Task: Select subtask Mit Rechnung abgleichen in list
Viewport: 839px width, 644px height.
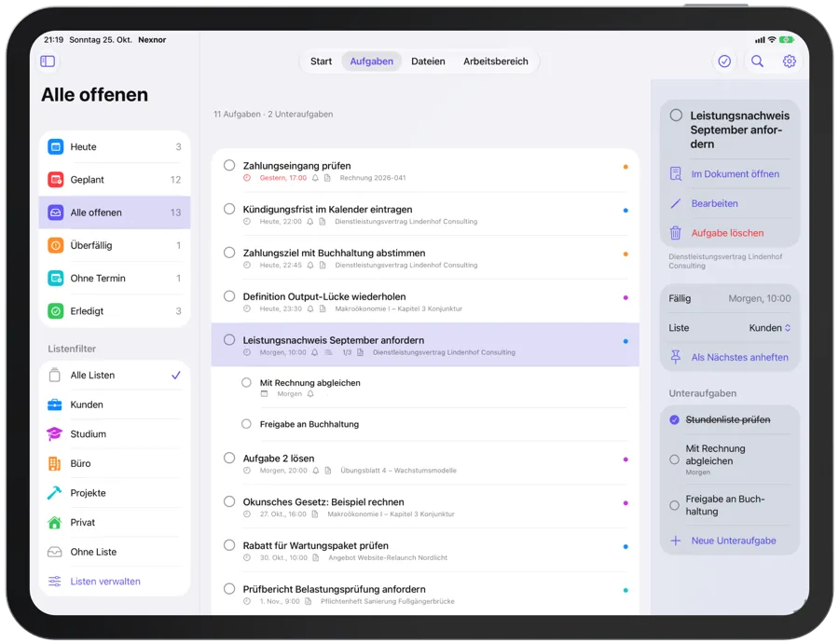Action: 425,388
